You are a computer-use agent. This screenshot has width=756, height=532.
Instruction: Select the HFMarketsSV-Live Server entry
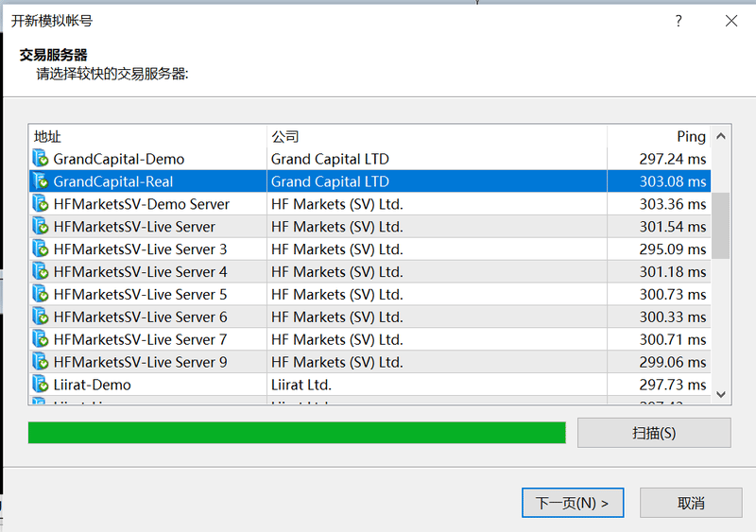(x=134, y=227)
